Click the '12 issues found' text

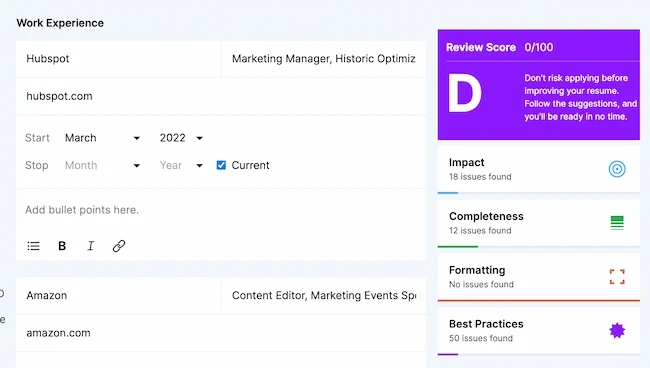[x=480, y=230]
